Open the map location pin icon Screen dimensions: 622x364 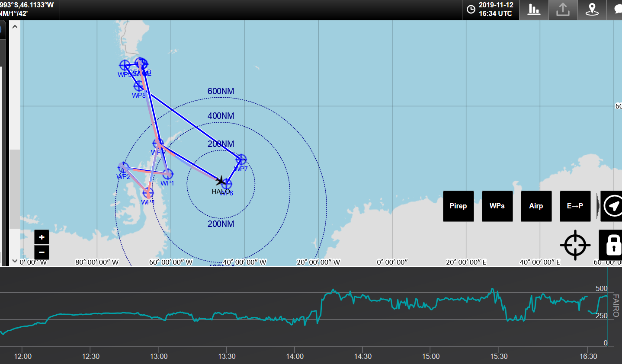pyautogui.click(x=592, y=10)
